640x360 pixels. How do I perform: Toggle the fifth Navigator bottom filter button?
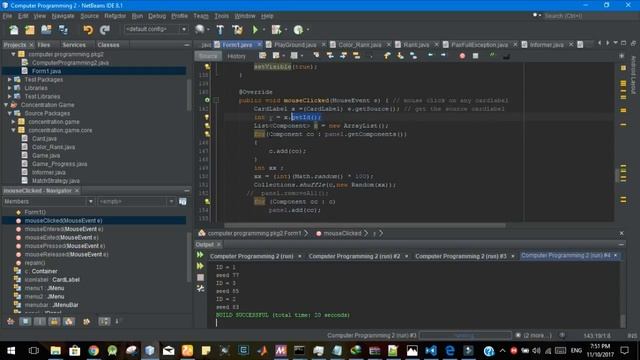tap(69, 321)
